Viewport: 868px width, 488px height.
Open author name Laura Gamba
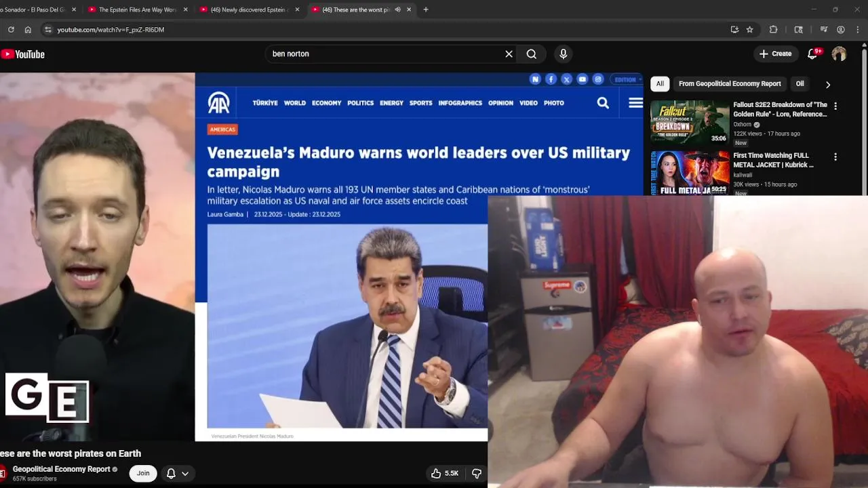coord(225,214)
